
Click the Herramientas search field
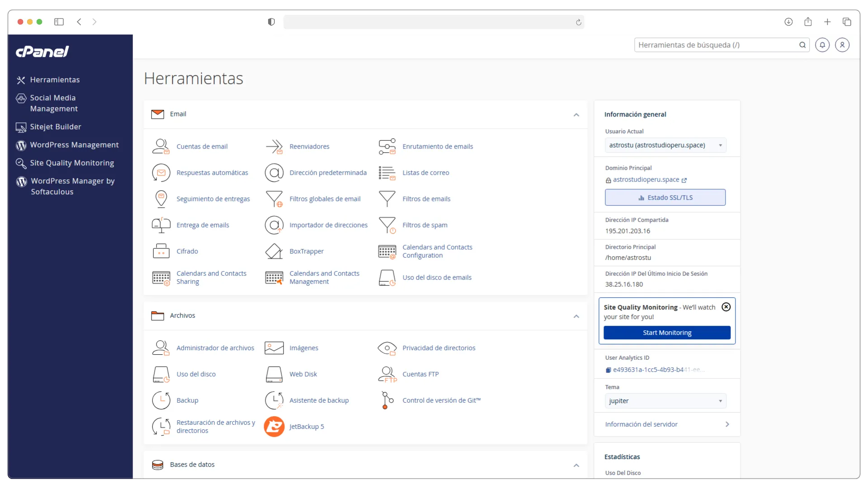714,45
